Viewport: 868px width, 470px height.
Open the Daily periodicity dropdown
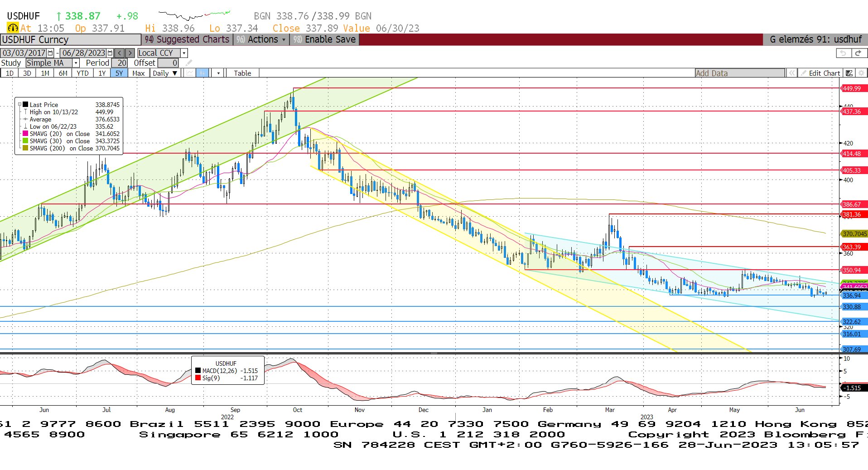(x=165, y=73)
